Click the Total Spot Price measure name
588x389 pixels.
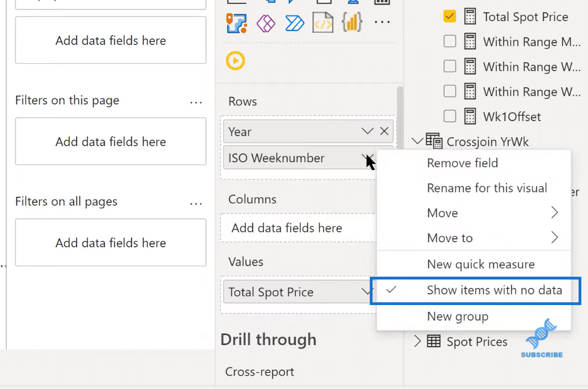tap(525, 17)
